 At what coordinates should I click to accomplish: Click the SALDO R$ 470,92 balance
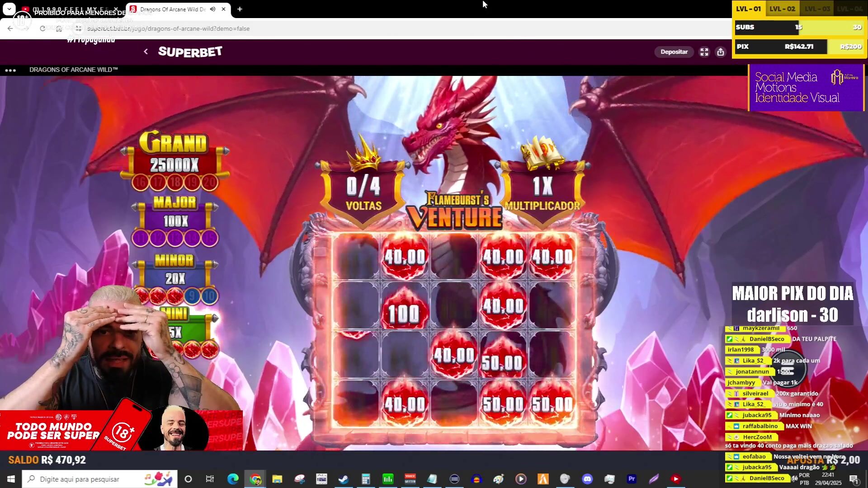[47, 460]
